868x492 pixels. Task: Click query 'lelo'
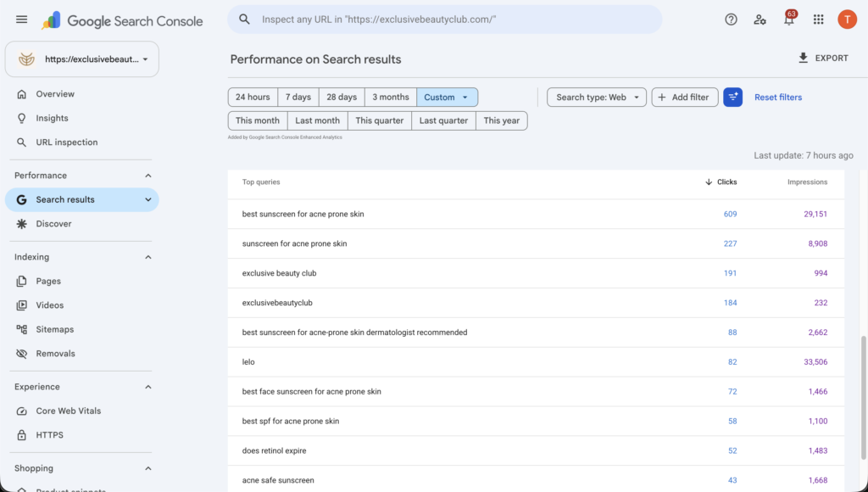point(248,362)
